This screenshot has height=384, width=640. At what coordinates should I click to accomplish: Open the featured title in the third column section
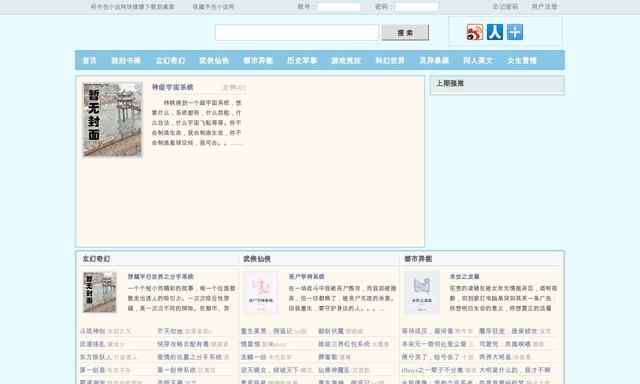464,277
